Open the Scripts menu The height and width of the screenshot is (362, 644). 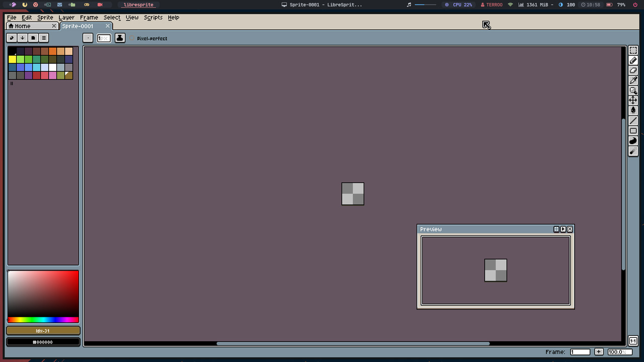153,18
